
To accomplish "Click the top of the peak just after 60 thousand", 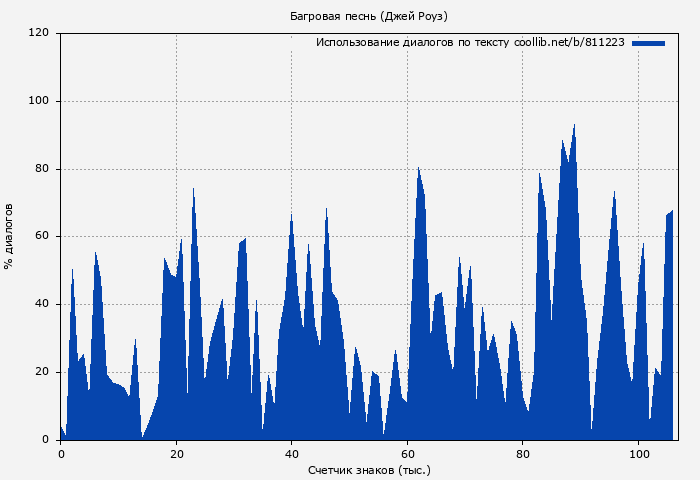I will point(418,169).
